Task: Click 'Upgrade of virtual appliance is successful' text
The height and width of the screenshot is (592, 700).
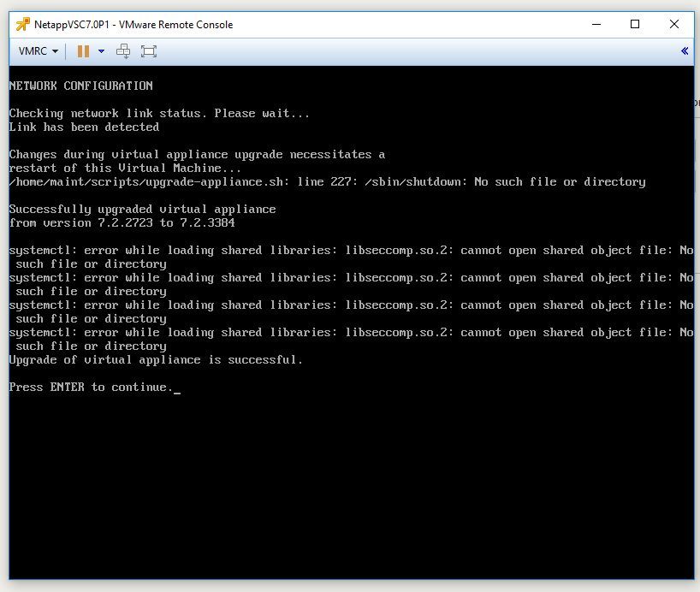Action: [156, 360]
